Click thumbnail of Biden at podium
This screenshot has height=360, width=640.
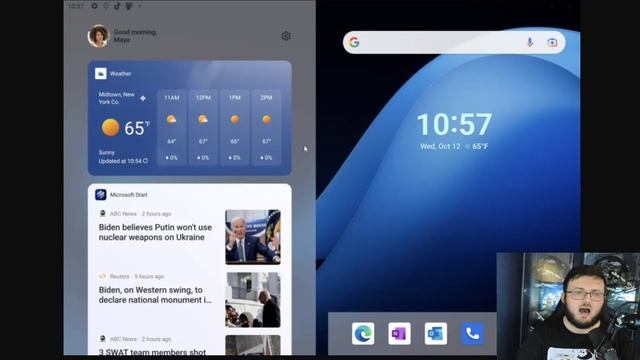253,237
